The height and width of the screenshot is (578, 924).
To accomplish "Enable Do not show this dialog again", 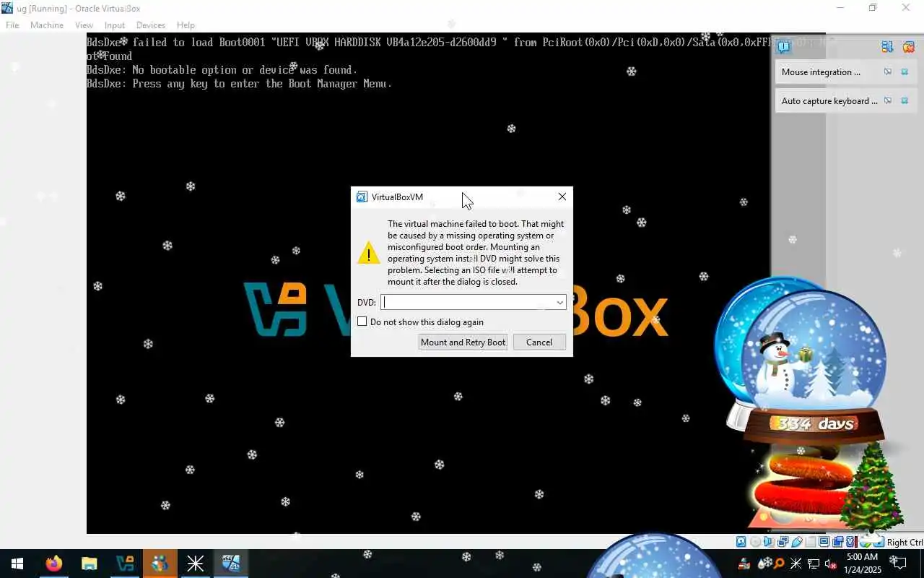I will 362,322.
